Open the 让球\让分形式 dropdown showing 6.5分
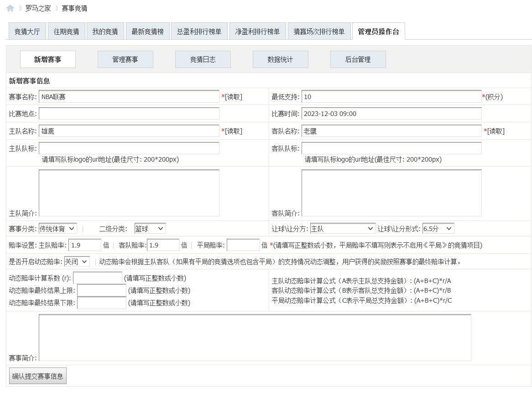The width and height of the screenshot is (532, 394). point(438,228)
